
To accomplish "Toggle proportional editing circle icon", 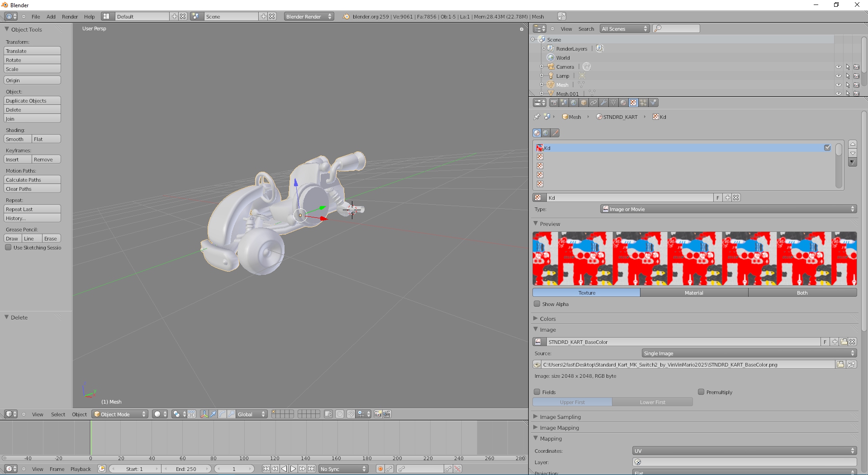I will click(x=340, y=414).
